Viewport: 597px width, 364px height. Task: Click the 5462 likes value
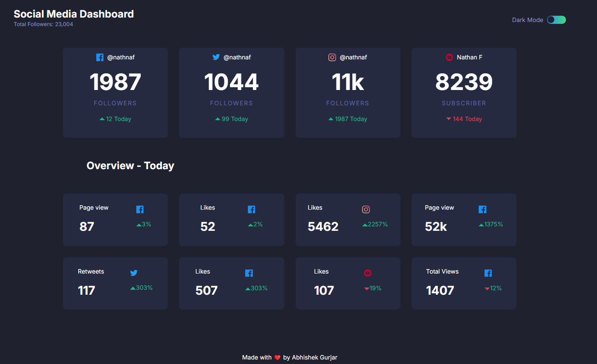click(323, 227)
